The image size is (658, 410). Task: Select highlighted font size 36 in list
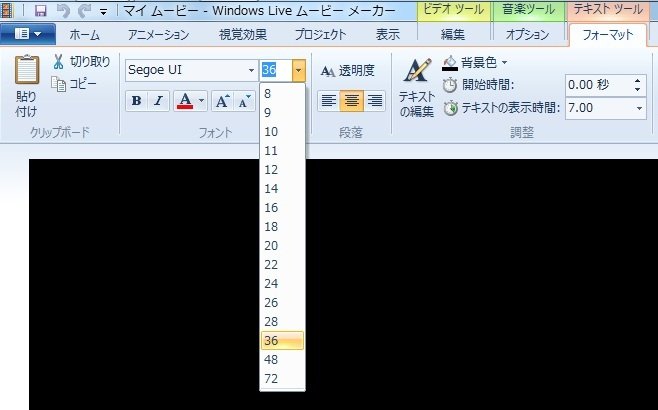coord(282,341)
